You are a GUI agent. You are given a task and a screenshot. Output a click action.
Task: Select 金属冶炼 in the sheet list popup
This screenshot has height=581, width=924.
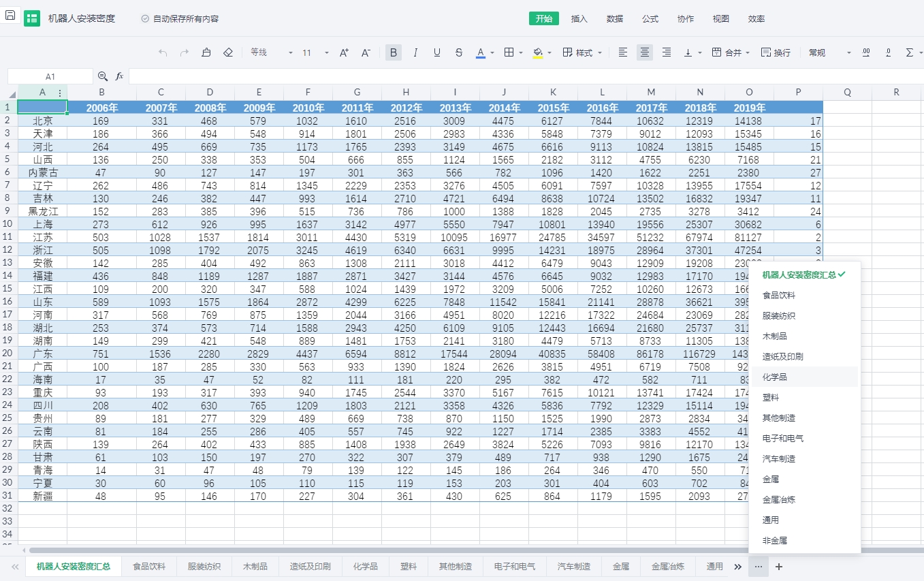pos(804,499)
